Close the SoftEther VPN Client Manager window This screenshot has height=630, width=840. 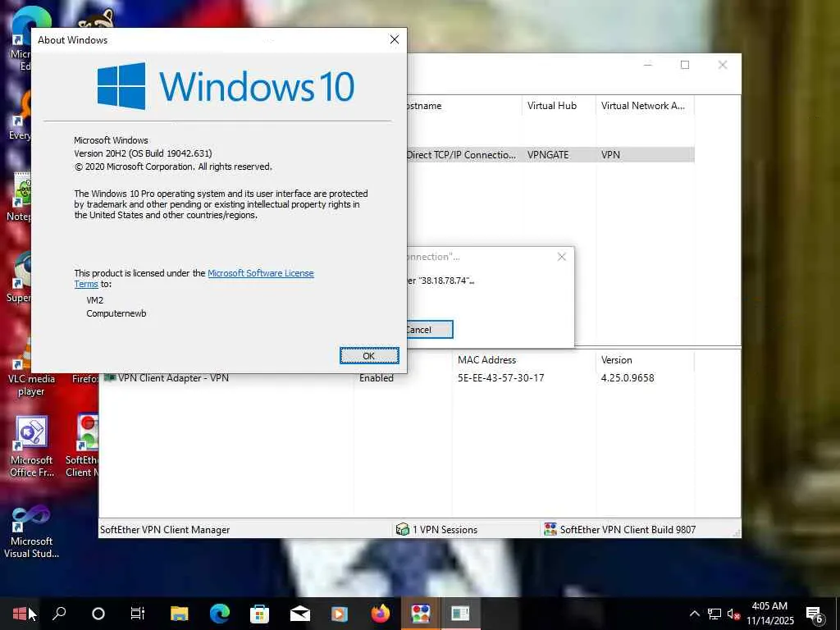click(722, 65)
